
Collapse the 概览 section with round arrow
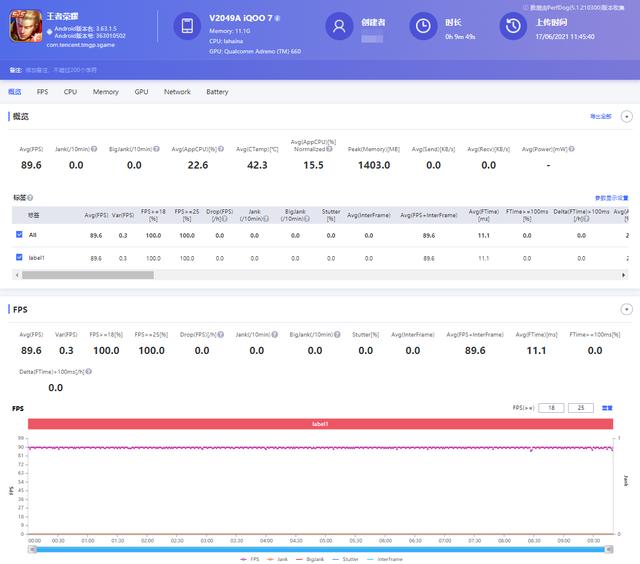pos(627,116)
